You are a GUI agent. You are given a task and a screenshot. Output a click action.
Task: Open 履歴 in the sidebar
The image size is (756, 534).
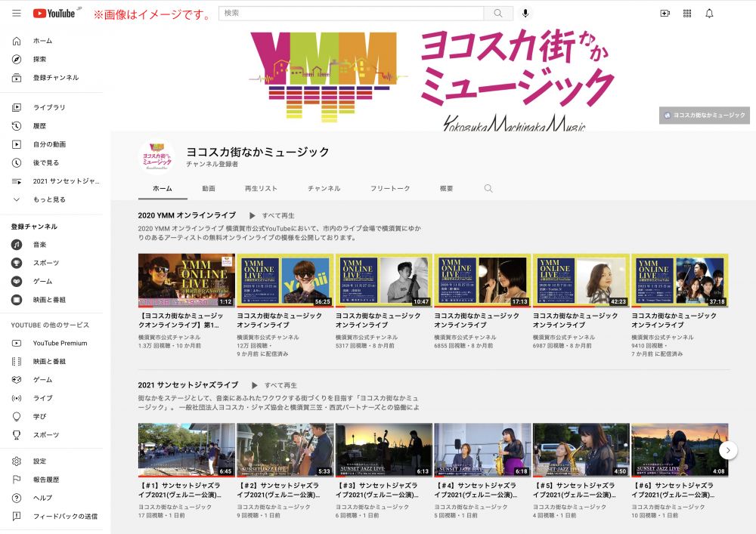39,126
